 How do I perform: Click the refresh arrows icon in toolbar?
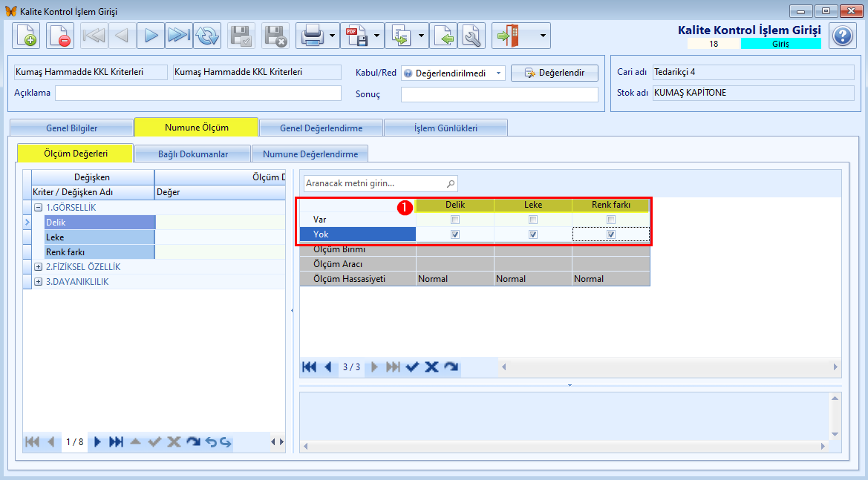[208, 36]
